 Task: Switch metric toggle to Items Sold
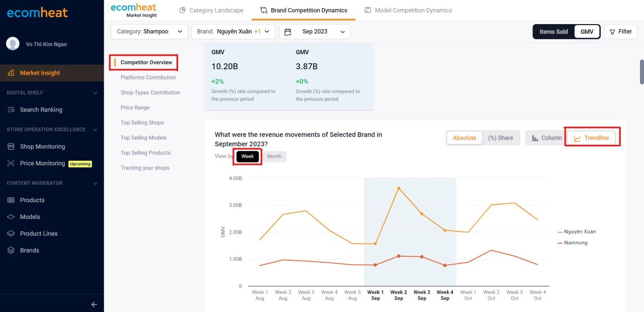[x=553, y=32]
